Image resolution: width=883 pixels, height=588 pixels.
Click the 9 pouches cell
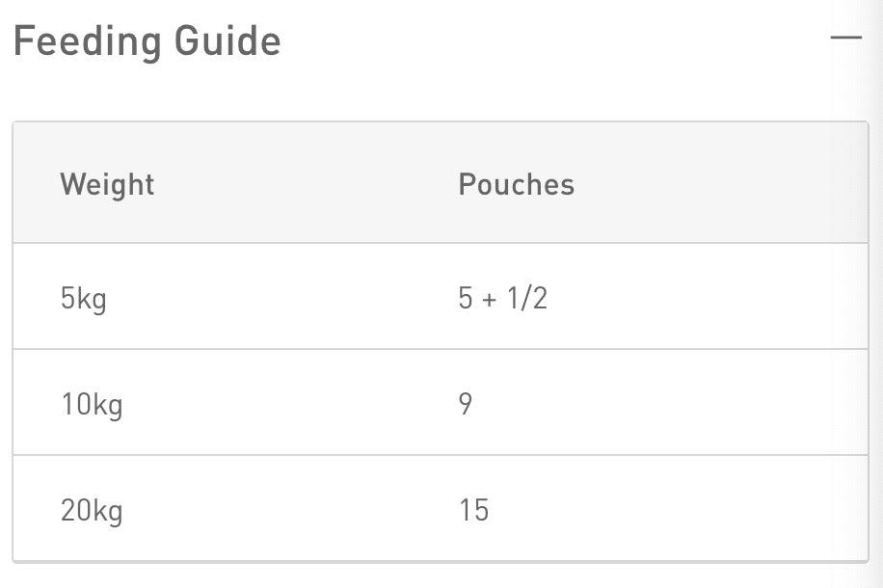pyautogui.click(x=466, y=403)
